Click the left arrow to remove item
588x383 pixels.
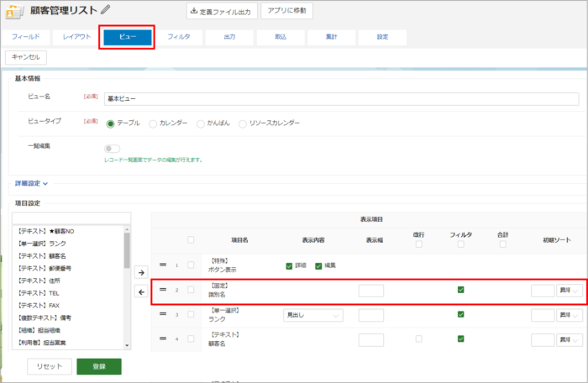coord(141,291)
